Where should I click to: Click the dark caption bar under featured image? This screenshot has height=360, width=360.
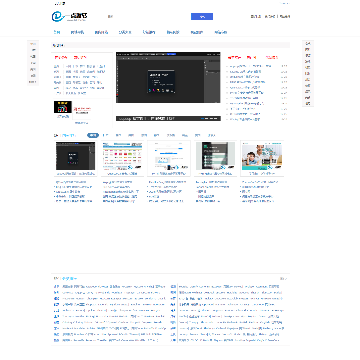coord(168,118)
